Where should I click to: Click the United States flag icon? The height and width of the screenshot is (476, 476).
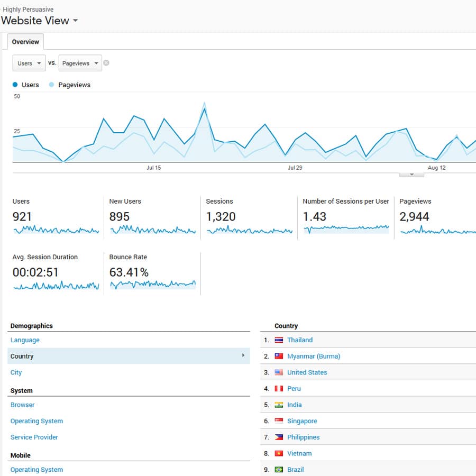[x=279, y=372]
